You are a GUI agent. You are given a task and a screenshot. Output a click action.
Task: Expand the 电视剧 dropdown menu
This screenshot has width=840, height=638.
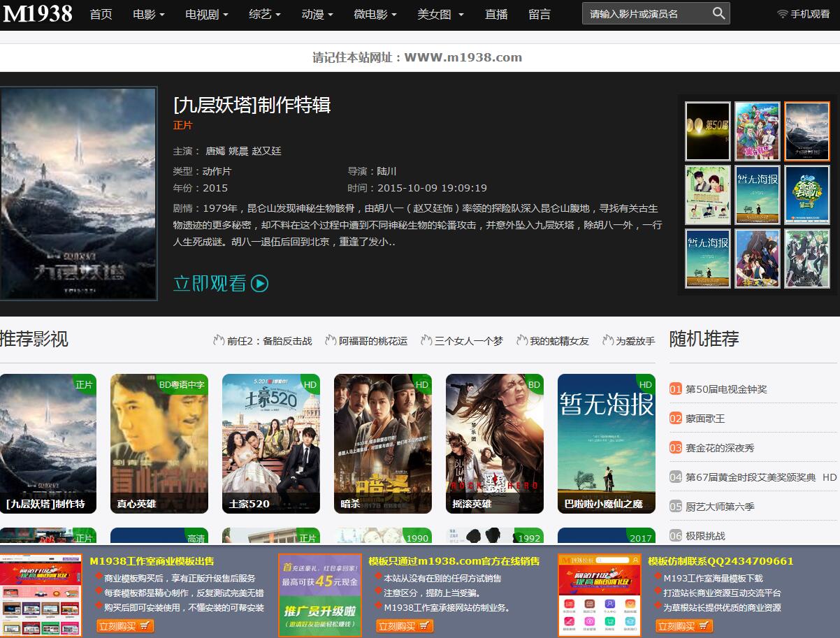point(207,14)
